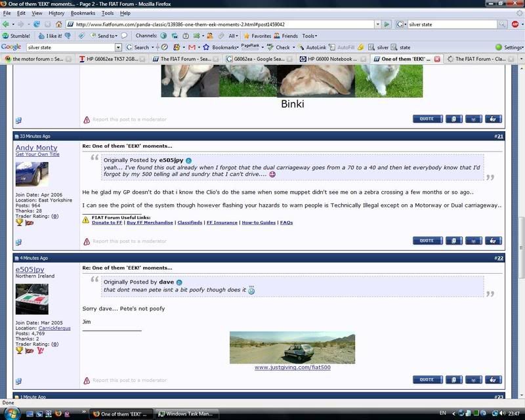The image size is (525, 420).
Task: Click the post number #22 link
Action: [499, 258]
